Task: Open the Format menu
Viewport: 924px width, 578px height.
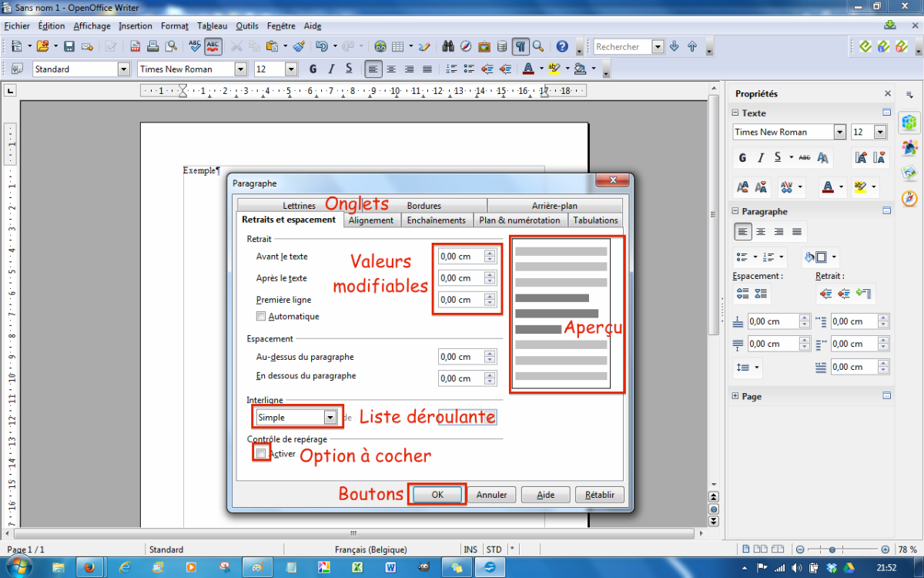Action: tap(175, 26)
